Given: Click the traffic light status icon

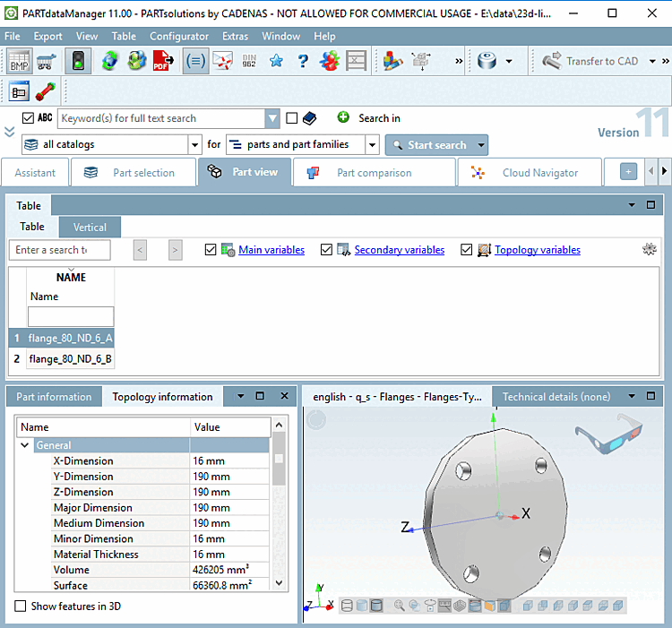Looking at the screenshot, I should click(78, 61).
